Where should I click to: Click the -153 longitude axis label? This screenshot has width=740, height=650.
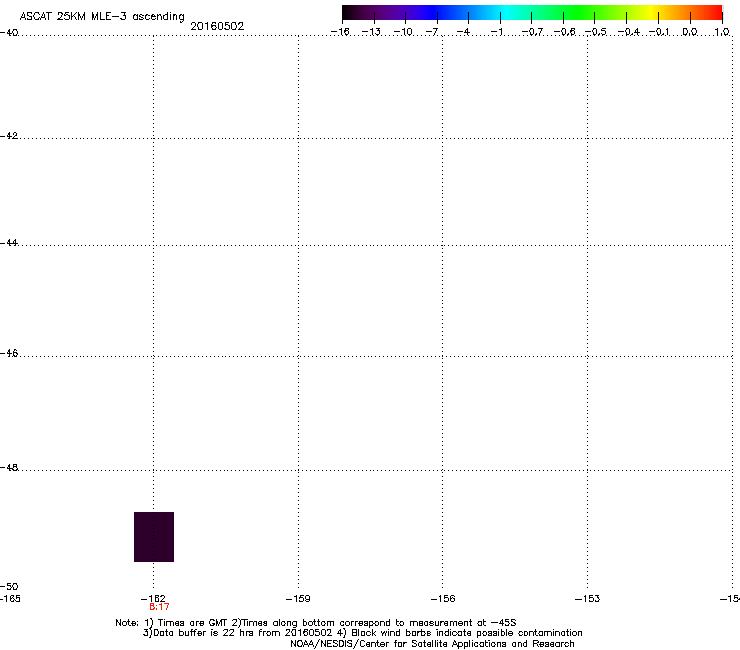tap(587, 599)
